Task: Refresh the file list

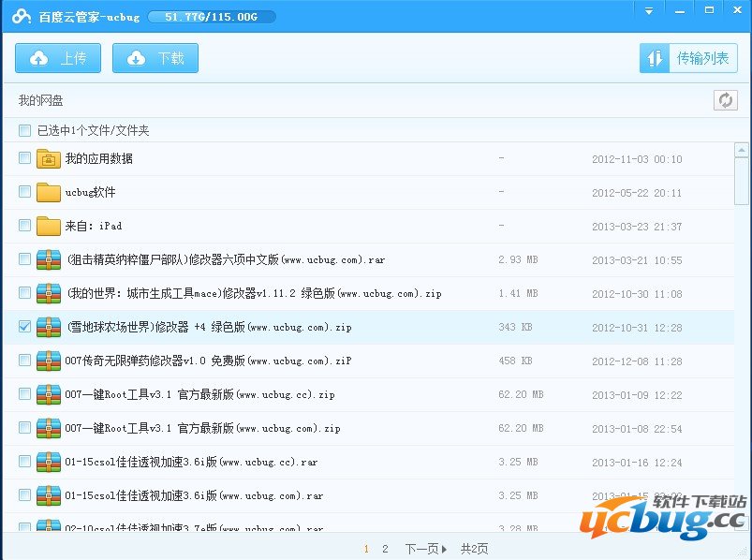Action: [x=726, y=98]
